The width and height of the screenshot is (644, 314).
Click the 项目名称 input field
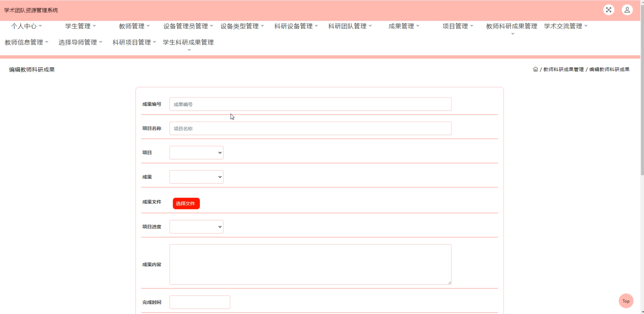pyautogui.click(x=310, y=129)
